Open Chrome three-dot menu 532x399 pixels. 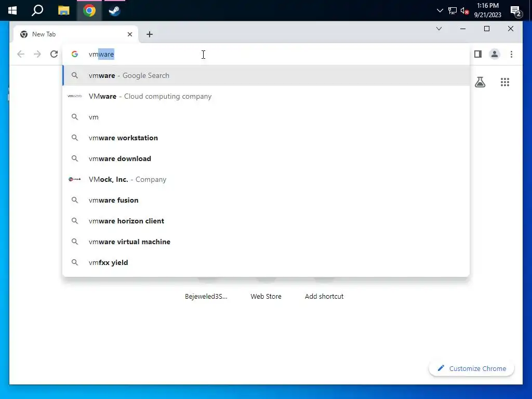click(x=511, y=54)
